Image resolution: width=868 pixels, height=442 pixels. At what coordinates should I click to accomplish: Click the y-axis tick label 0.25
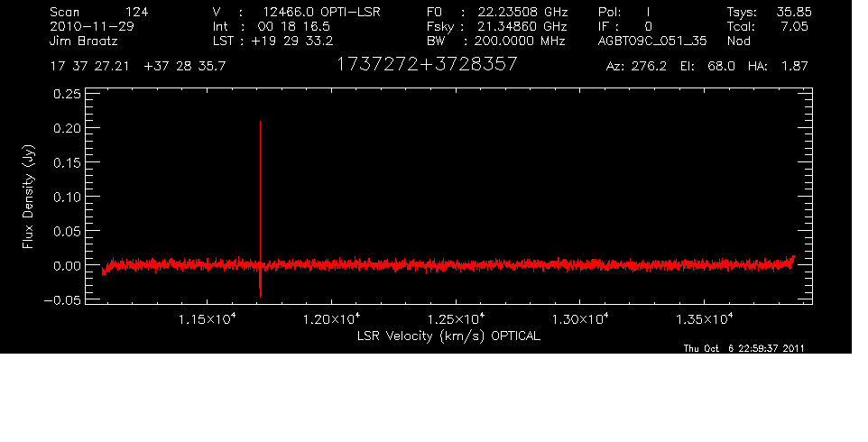67,94
